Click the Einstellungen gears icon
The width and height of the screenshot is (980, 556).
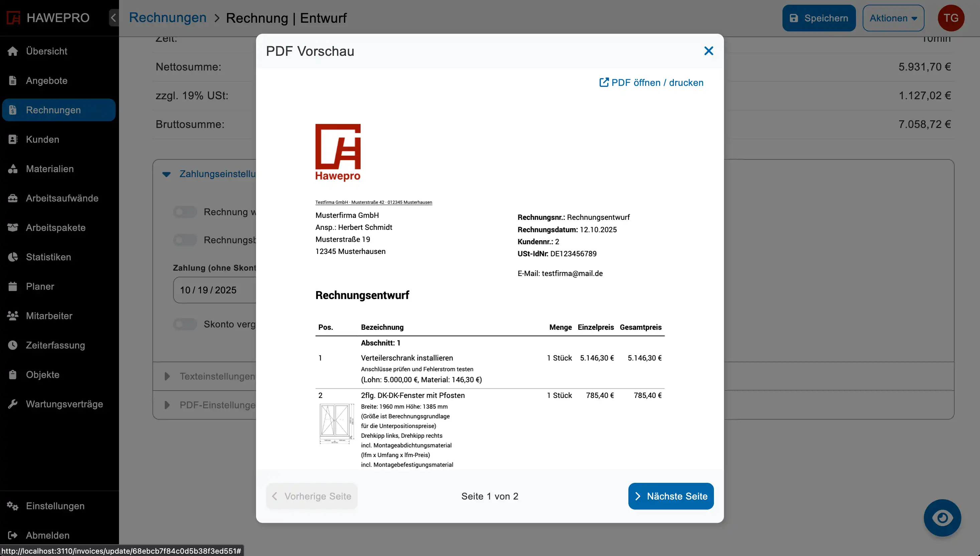13,506
